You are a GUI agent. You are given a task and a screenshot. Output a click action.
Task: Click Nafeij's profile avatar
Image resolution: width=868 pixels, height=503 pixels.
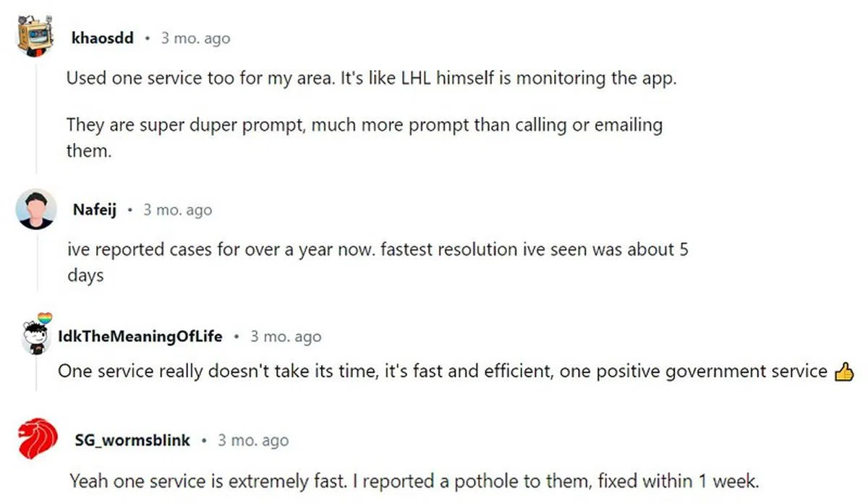(36, 210)
